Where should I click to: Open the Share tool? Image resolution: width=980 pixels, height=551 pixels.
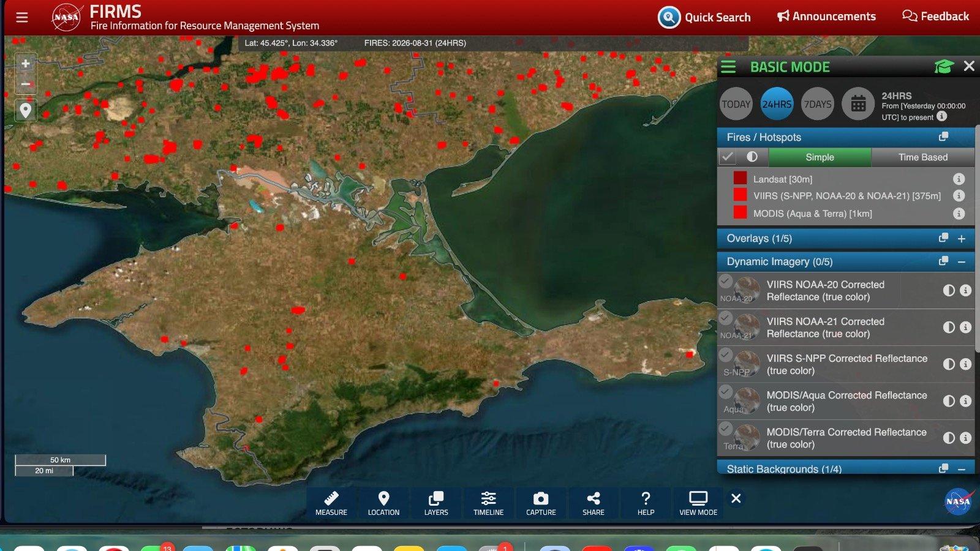click(x=594, y=503)
